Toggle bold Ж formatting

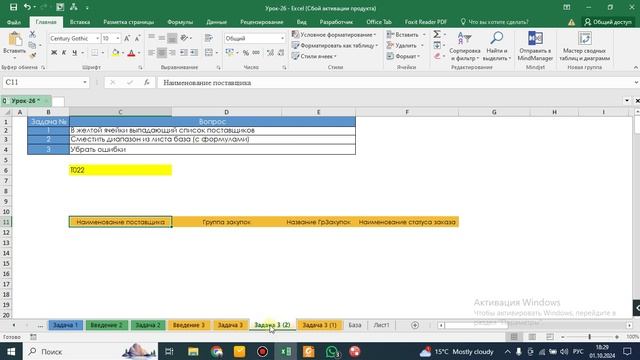(54, 53)
